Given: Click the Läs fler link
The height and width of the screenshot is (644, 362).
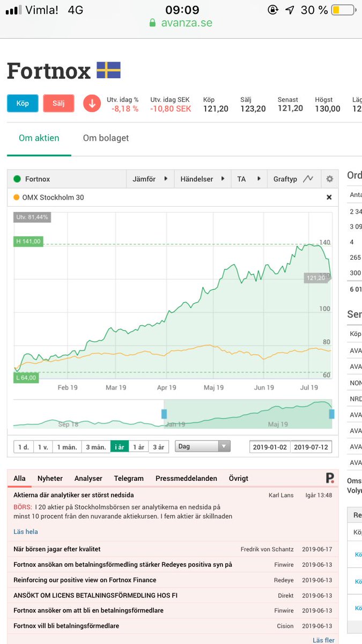Looking at the screenshot, I should [324, 640].
